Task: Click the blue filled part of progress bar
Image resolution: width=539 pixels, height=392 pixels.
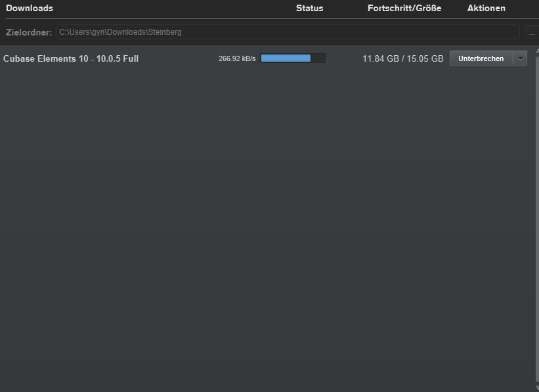Action: (x=285, y=58)
